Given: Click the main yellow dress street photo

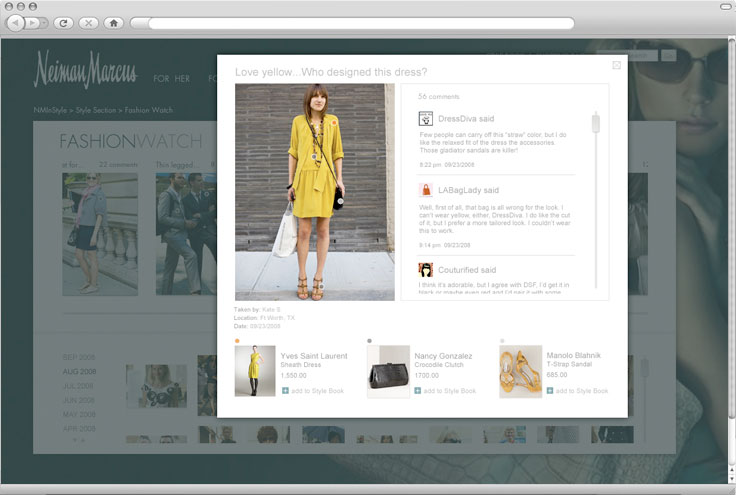Looking at the screenshot, I should [314, 192].
